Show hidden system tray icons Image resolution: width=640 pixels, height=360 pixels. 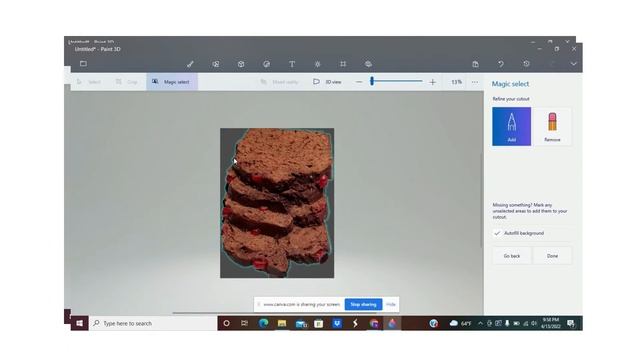(480, 323)
